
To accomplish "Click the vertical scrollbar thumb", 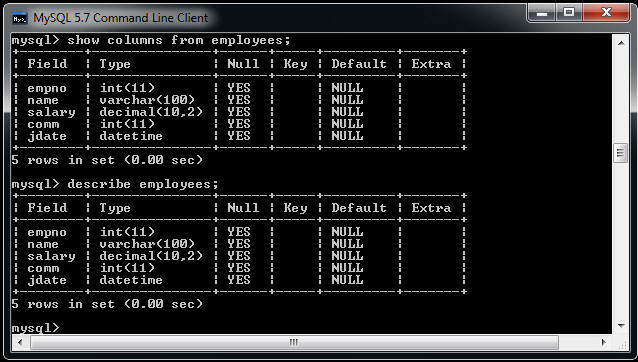I will coord(621,153).
